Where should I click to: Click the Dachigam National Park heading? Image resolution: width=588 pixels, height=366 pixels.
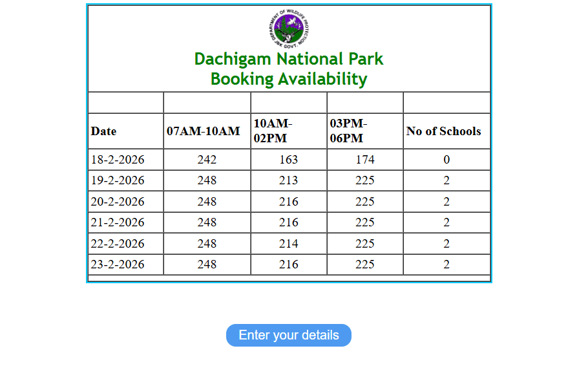pos(288,59)
